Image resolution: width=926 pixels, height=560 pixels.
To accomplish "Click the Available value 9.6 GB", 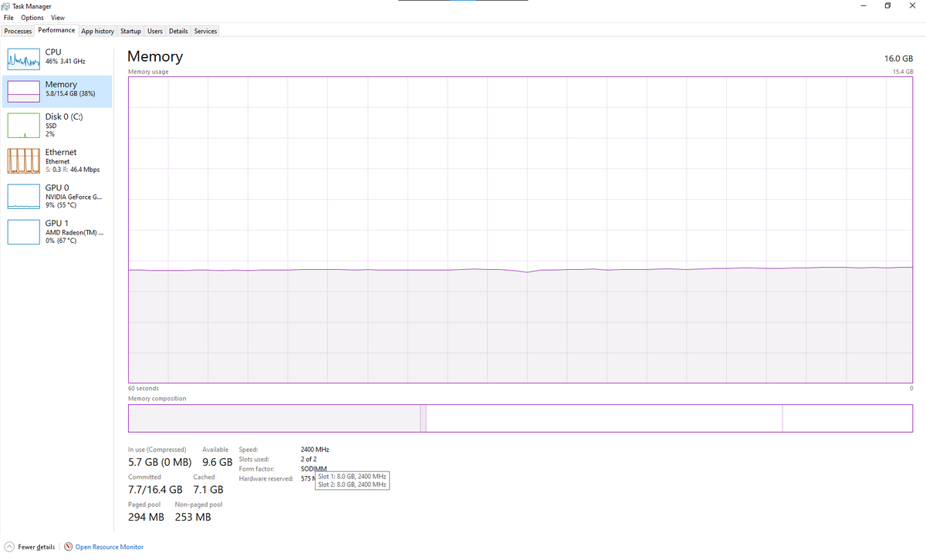I will [x=218, y=462].
